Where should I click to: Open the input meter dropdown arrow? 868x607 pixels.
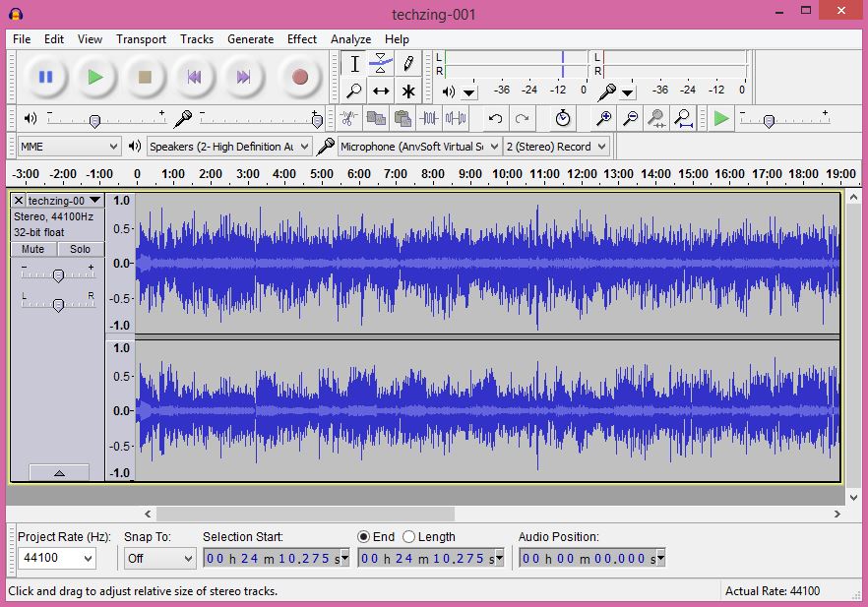(627, 91)
